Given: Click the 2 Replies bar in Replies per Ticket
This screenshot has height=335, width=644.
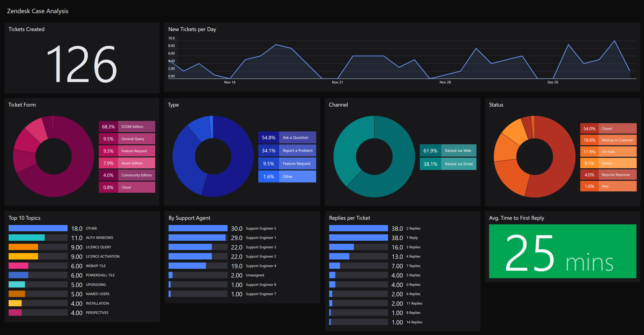Looking at the screenshot, I should [x=358, y=228].
